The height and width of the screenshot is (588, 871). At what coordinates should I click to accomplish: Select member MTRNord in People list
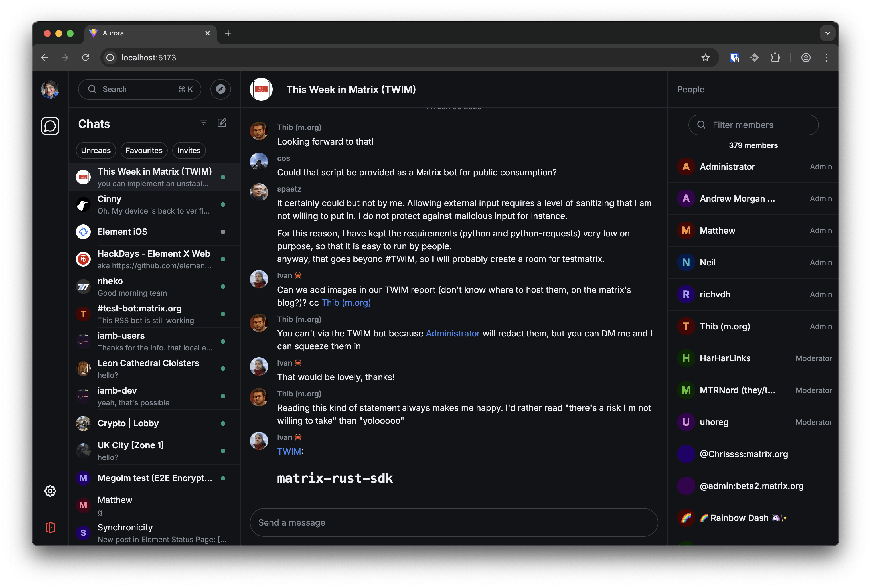tap(753, 390)
